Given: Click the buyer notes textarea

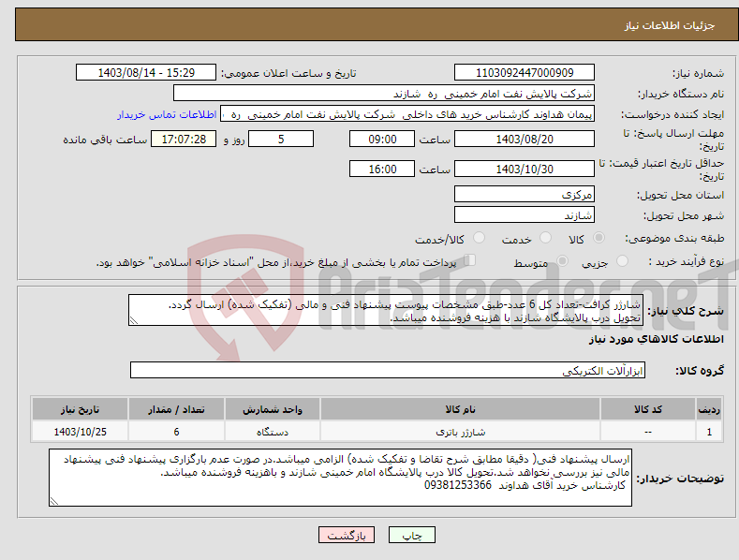Looking at the screenshot, I should pos(340,478).
